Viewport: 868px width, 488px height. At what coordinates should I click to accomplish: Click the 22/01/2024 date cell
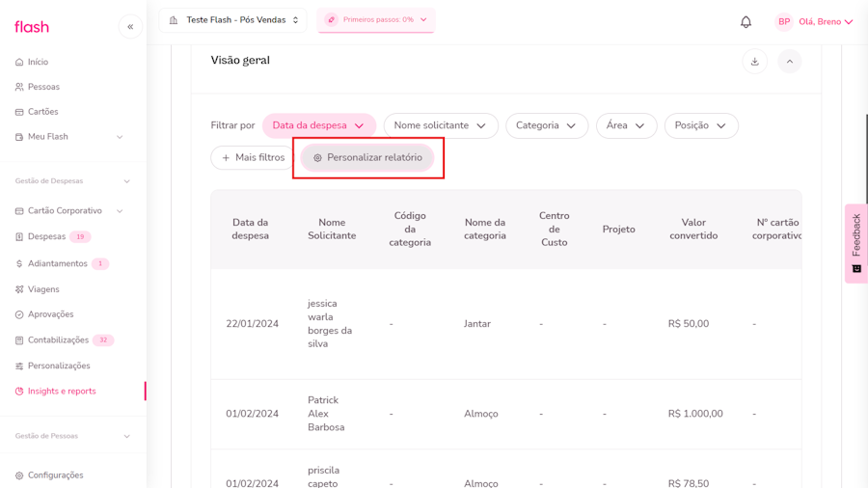(252, 324)
